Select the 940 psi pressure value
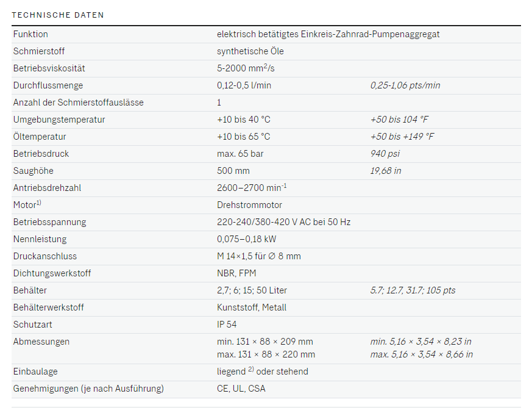532x413 pixels. [x=385, y=154]
